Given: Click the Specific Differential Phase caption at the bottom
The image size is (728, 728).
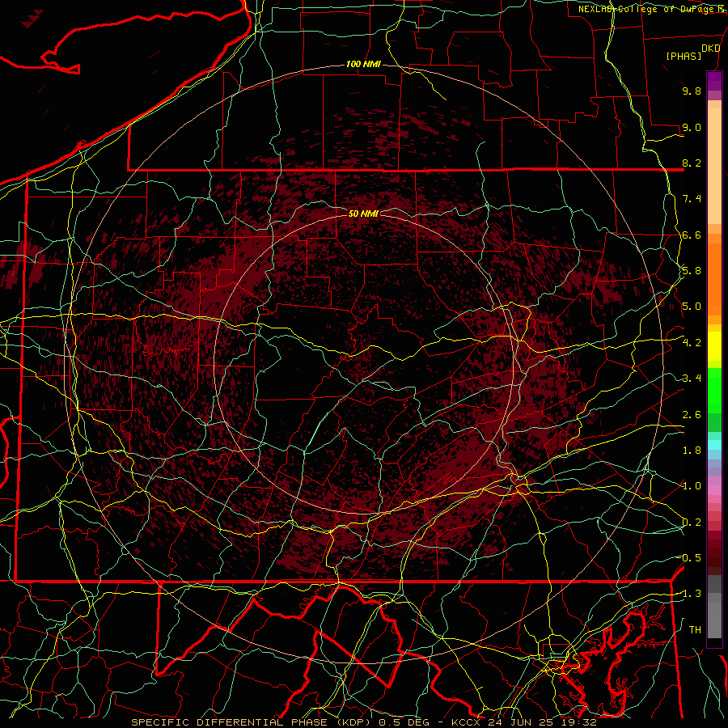Looking at the screenshot, I should pyautogui.click(x=363, y=722).
